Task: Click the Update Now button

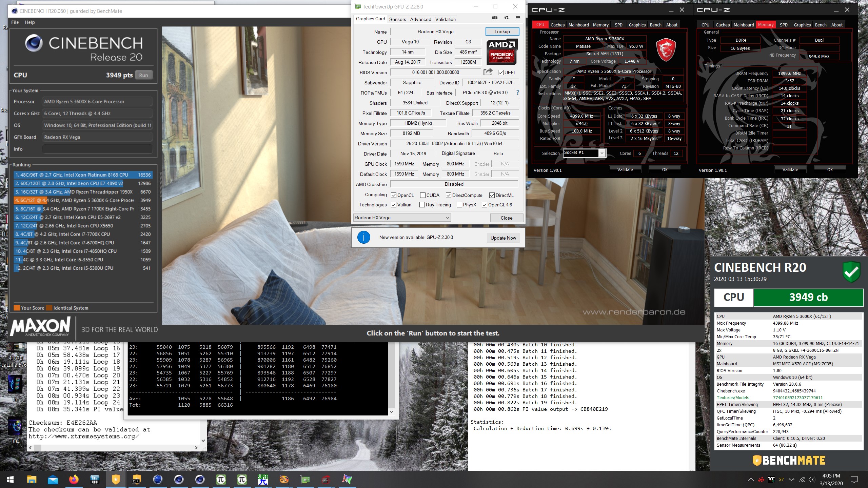Action: pos(503,238)
